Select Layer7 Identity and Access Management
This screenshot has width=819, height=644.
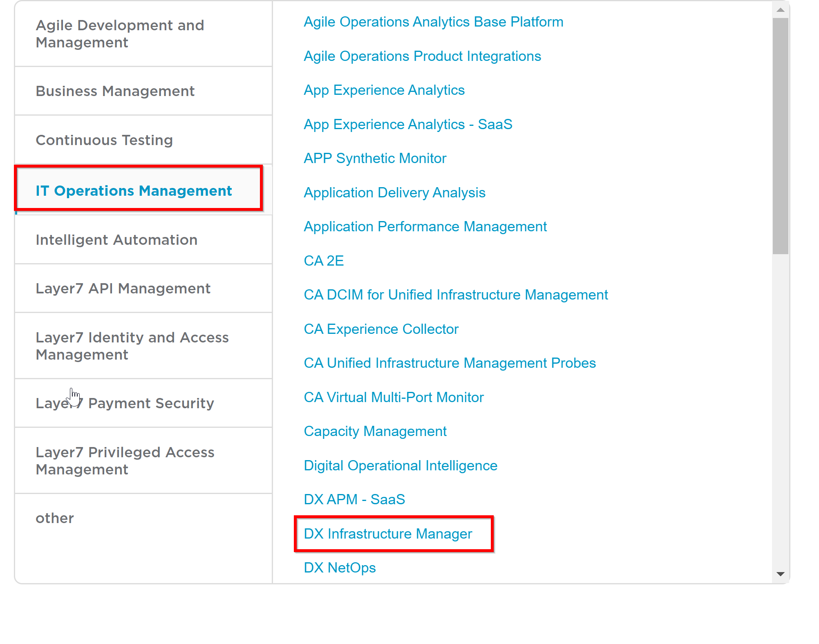(x=132, y=346)
